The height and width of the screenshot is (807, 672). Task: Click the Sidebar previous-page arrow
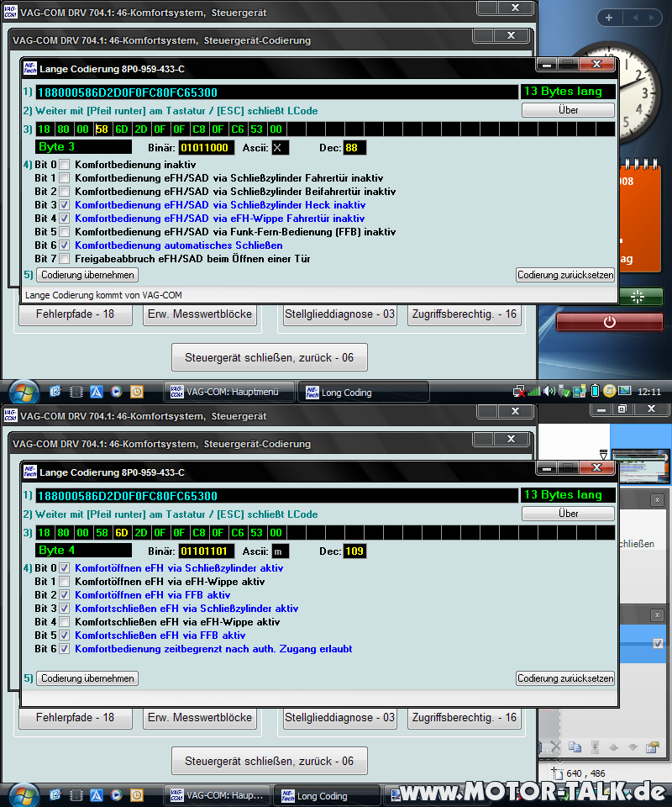click(x=635, y=18)
